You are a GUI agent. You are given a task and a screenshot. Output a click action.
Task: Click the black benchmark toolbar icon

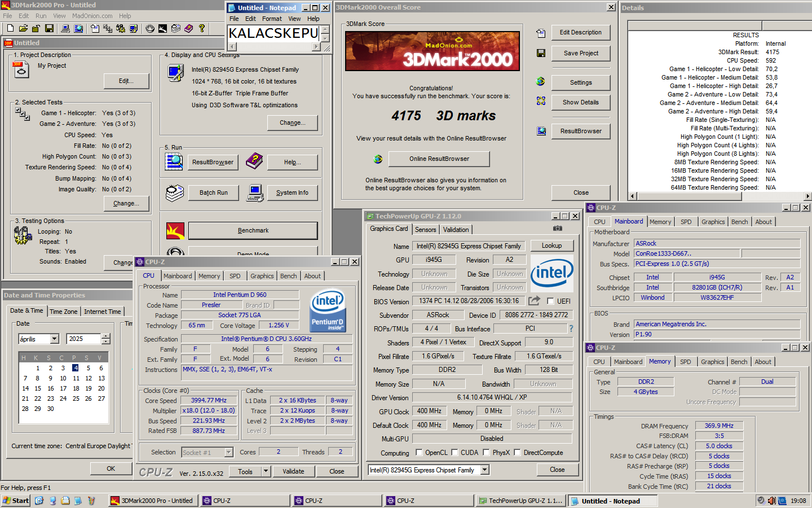(x=163, y=28)
